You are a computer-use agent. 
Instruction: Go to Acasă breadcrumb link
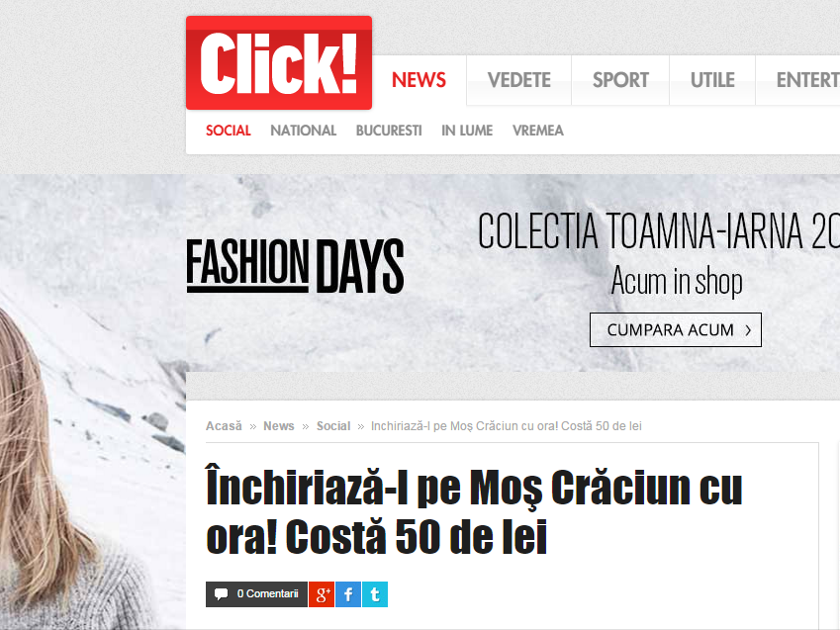224,426
